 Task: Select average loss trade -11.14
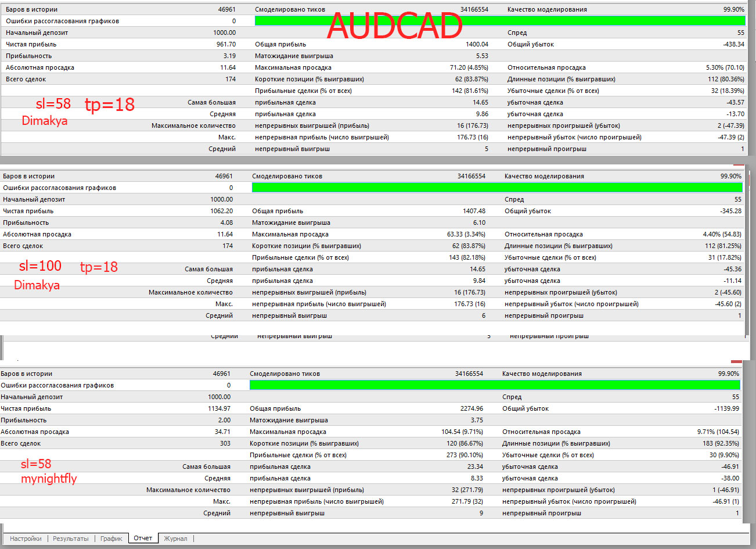(732, 281)
